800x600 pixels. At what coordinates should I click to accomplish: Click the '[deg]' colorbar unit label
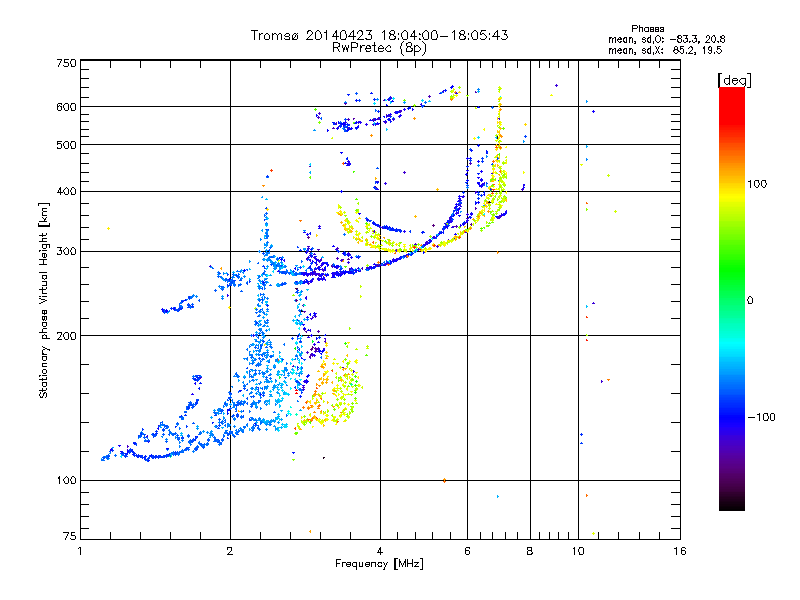coord(734,80)
